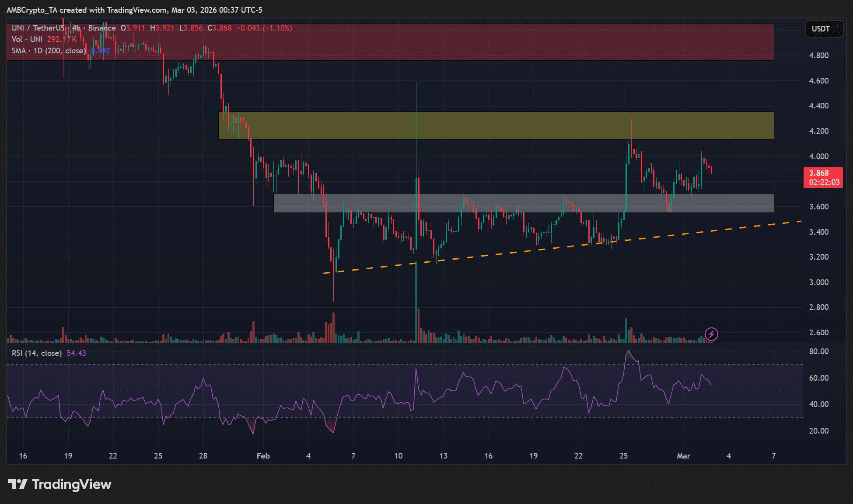Click the purple lightning bolt alert icon
The width and height of the screenshot is (853, 504).
click(711, 334)
